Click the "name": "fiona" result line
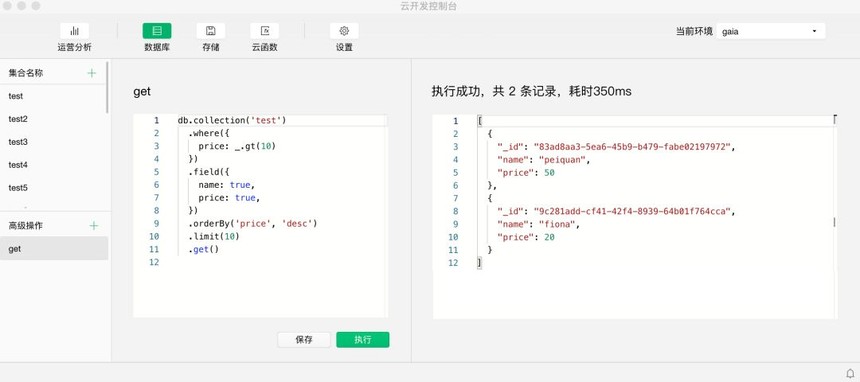860x382 pixels. click(539, 224)
